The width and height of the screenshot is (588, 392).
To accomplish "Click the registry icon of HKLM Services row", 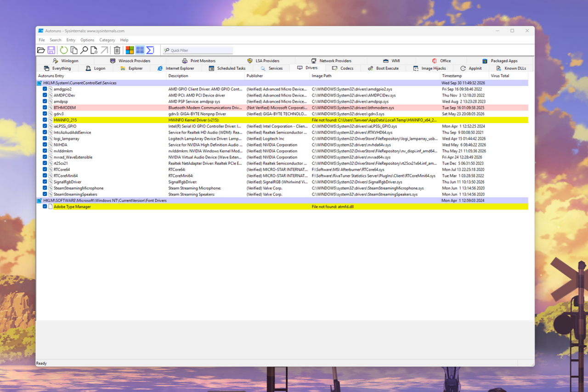I will coord(40,83).
